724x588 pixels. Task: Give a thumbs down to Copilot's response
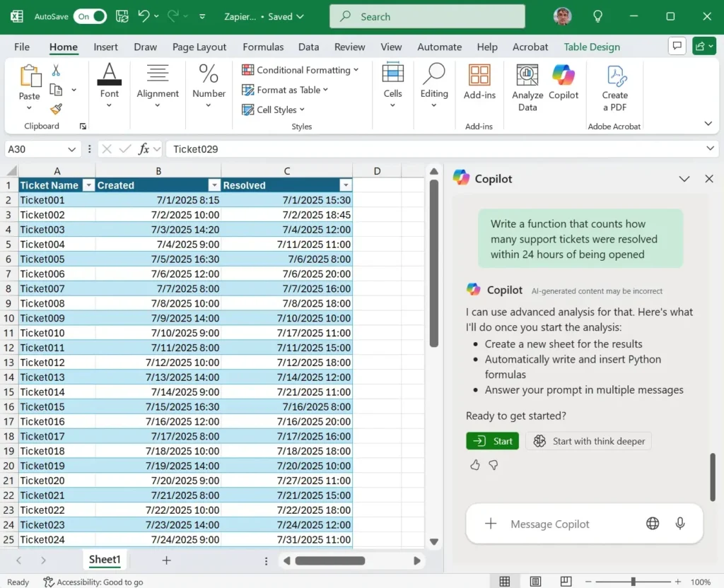tap(494, 465)
